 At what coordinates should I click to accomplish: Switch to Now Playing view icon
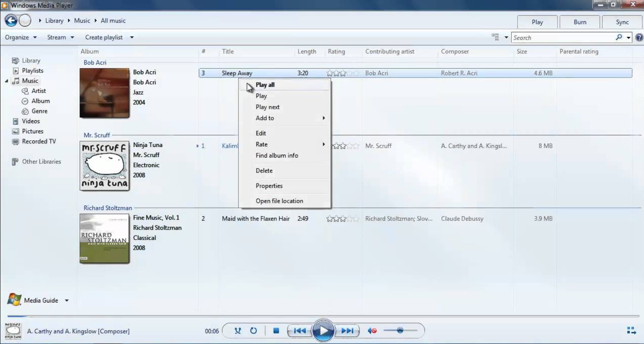tap(631, 331)
